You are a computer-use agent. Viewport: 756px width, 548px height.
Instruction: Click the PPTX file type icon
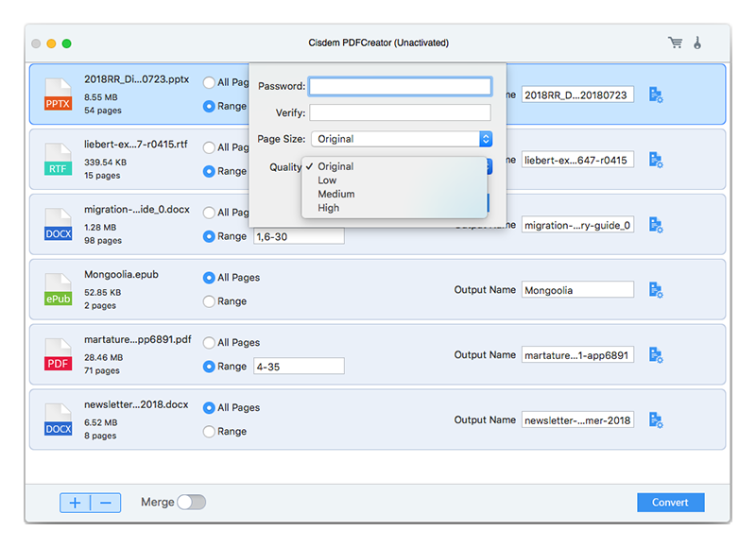(58, 94)
